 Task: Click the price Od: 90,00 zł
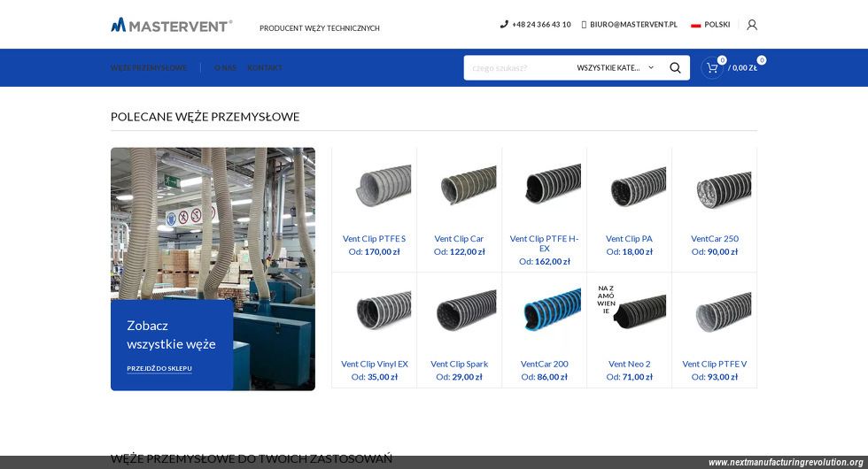715,251
